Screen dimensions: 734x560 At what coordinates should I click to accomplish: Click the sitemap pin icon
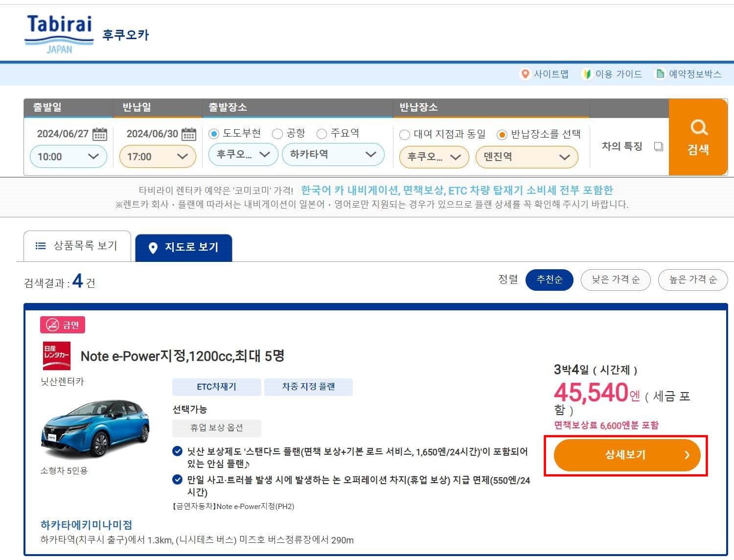pyautogui.click(x=525, y=74)
